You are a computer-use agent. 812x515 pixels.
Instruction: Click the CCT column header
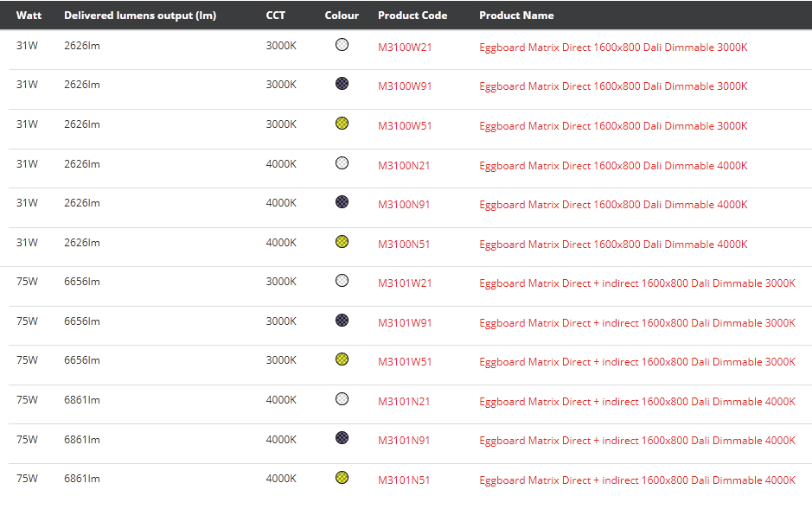coord(275,16)
